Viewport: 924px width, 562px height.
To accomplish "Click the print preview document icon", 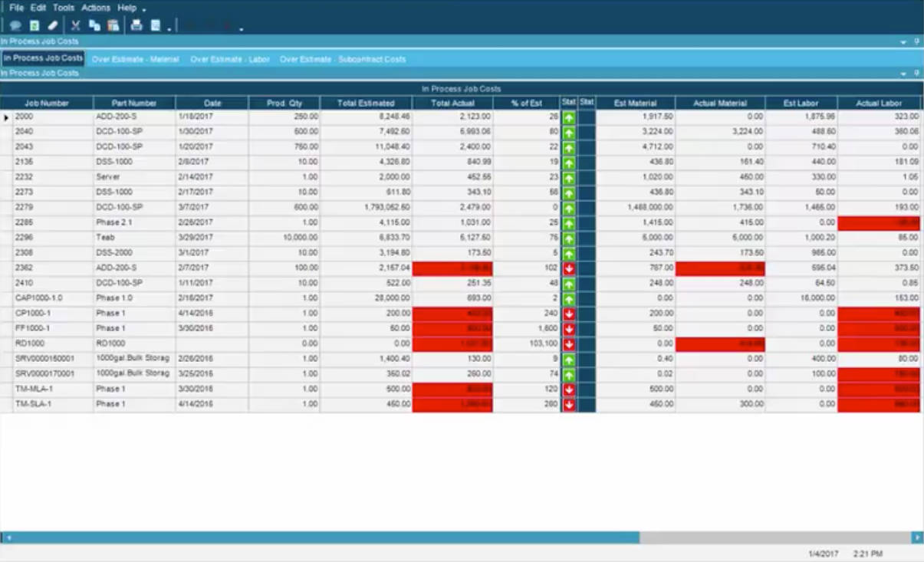I will (x=155, y=25).
